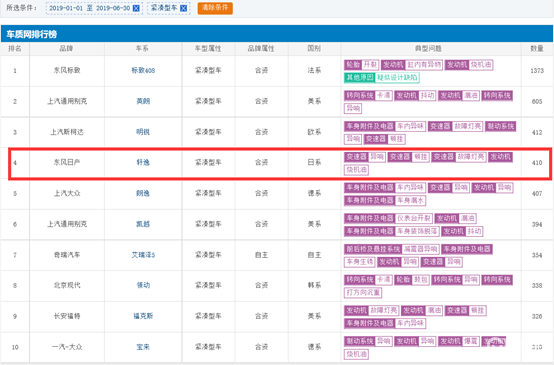
Task: Open the 明锐 car series link
Action: [143, 132]
